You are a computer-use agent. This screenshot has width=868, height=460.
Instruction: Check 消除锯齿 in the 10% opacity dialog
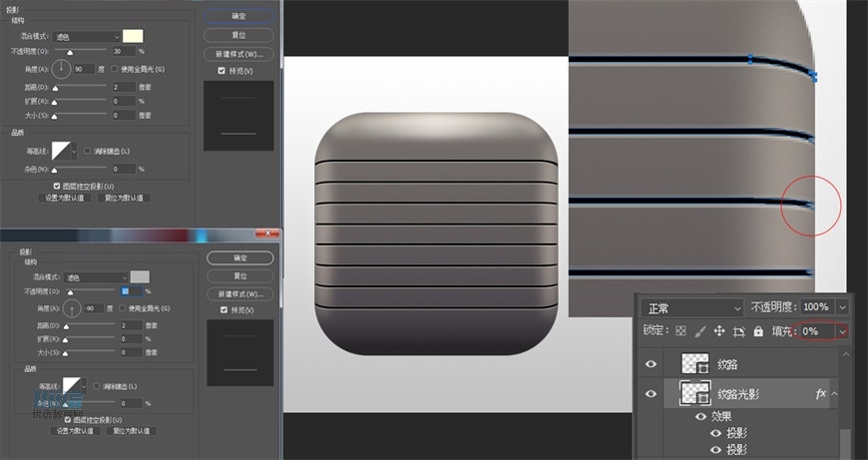point(97,386)
